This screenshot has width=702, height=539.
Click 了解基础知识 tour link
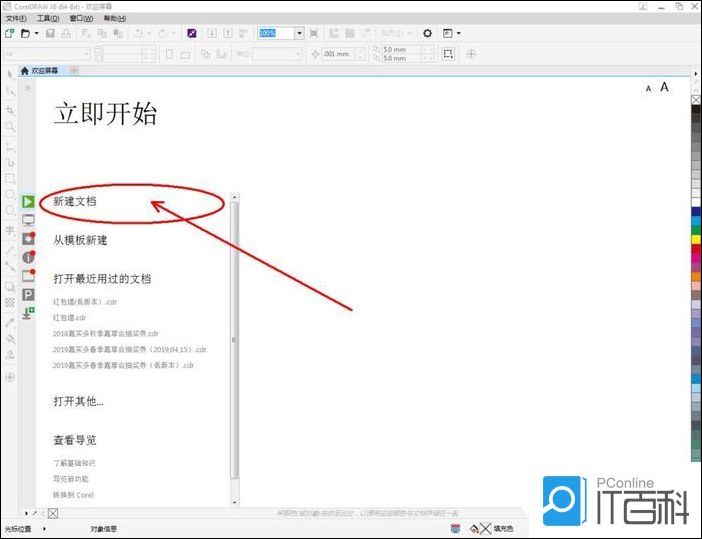pos(74,463)
